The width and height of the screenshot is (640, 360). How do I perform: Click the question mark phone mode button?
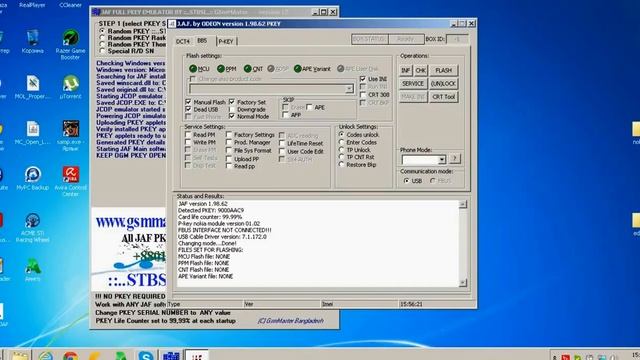coord(454,158)
